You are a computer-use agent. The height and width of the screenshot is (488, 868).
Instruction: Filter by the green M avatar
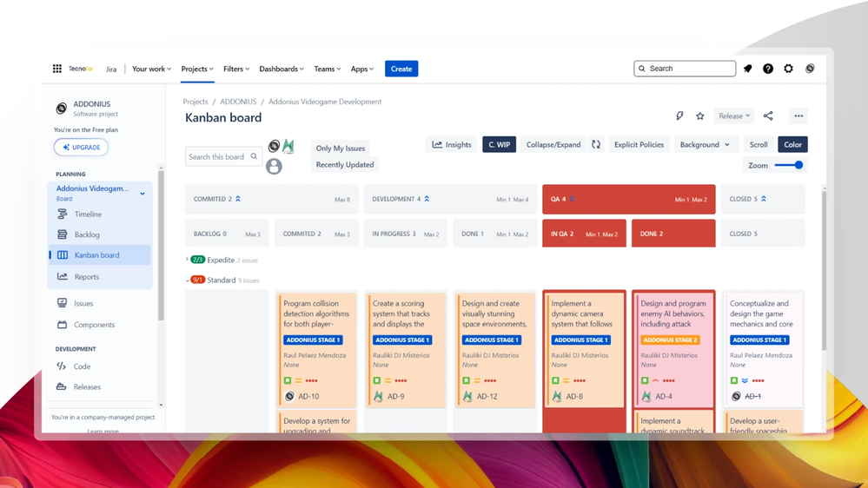(x=288, y=146)
